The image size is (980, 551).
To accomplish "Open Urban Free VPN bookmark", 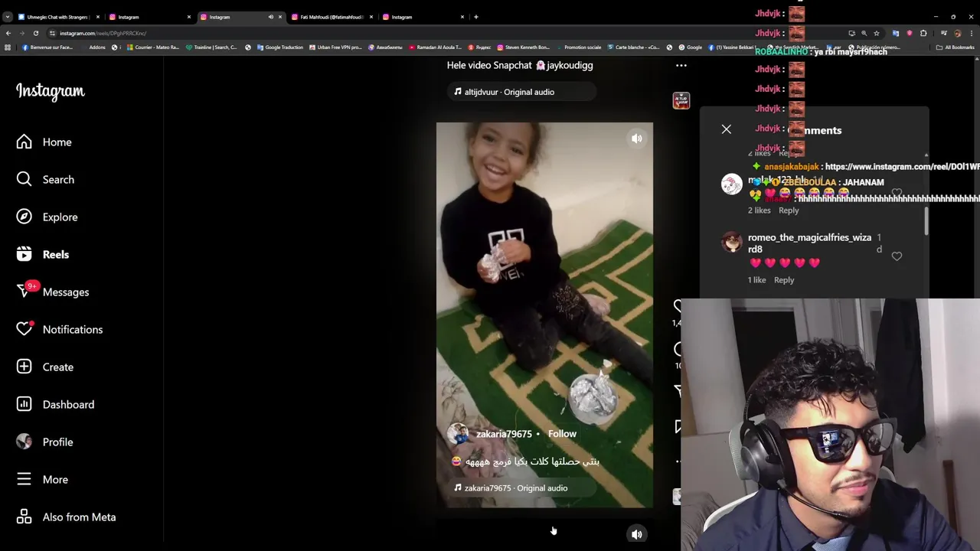I will pyautogui.click(x=335, y=47).
